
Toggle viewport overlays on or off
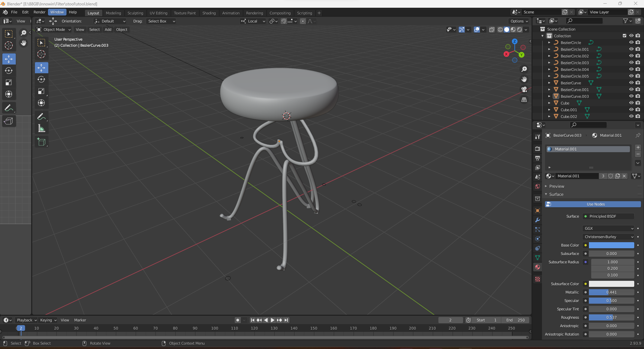click(476, 30)
